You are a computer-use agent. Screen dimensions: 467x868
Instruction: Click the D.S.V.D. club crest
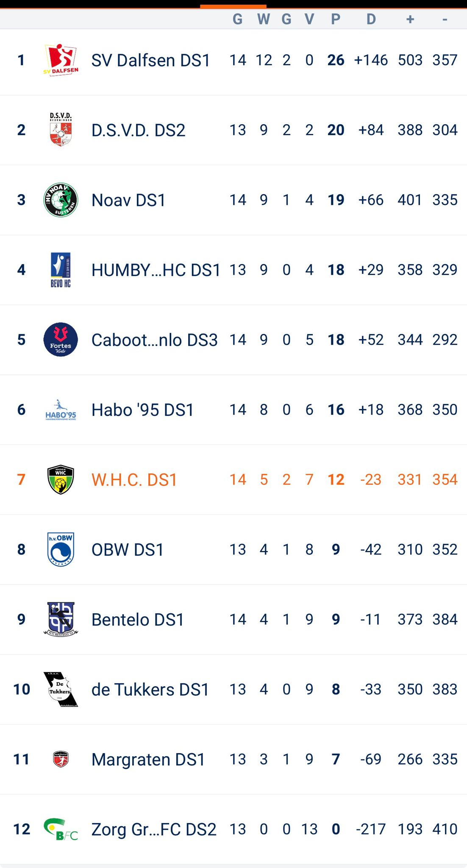61,130
